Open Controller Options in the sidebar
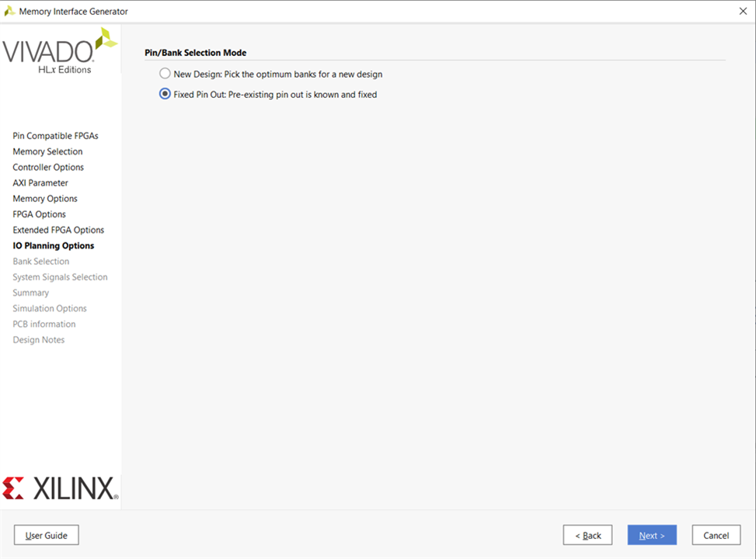 [x=48, y=167]
